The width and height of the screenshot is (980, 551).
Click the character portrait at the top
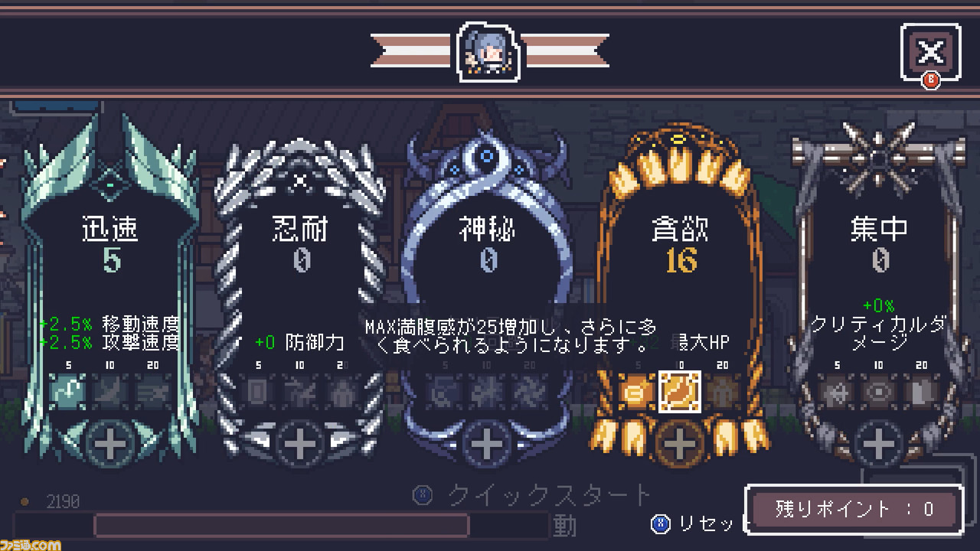pos(490,51)
